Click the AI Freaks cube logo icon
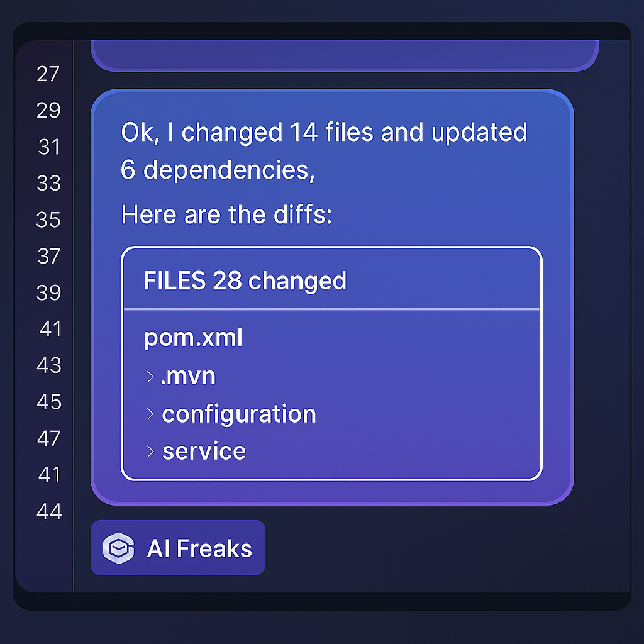644x644 pixels. click(119, 548)
